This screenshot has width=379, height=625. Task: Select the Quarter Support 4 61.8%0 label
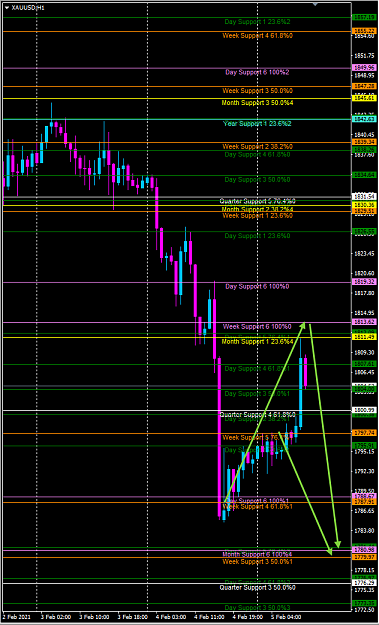click(x=257, y=415)
